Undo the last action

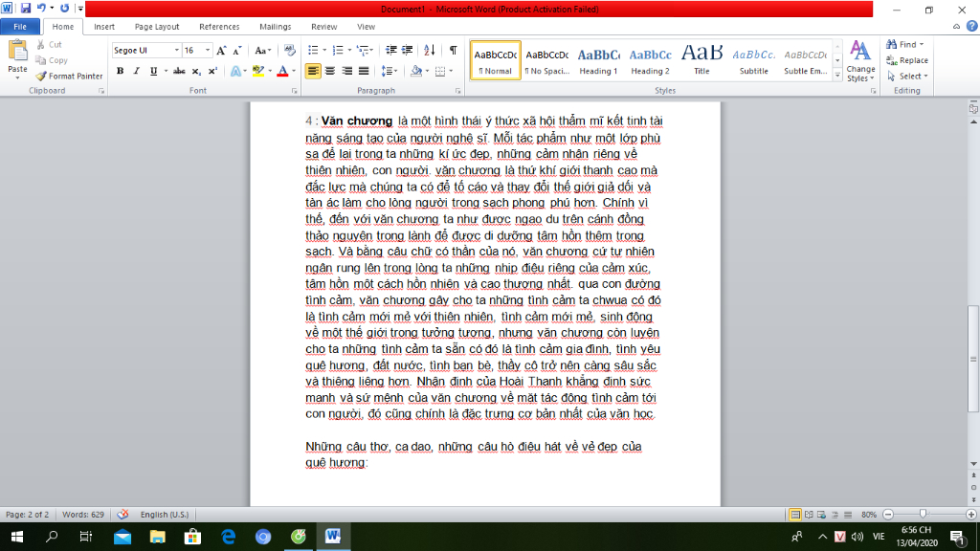point(41,9)
